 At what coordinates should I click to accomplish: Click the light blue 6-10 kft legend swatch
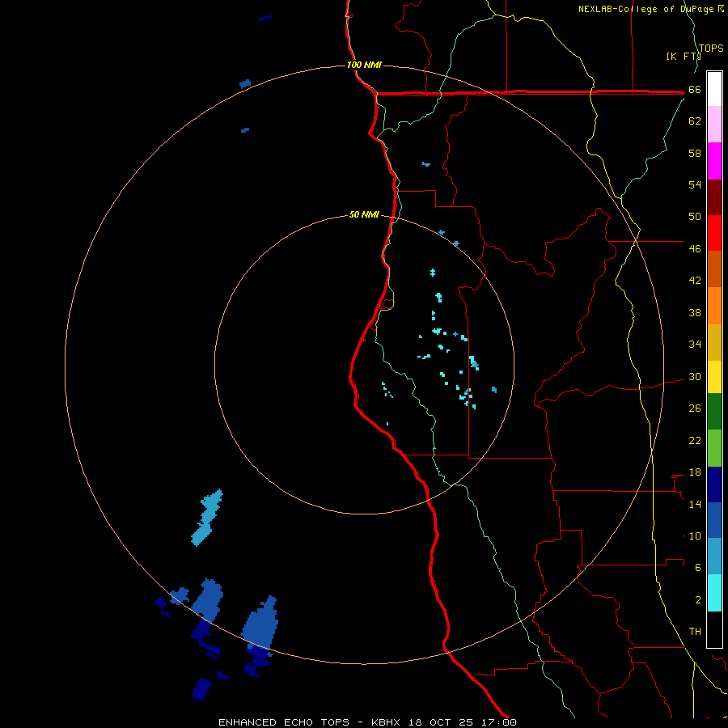[x=714, y=557]
